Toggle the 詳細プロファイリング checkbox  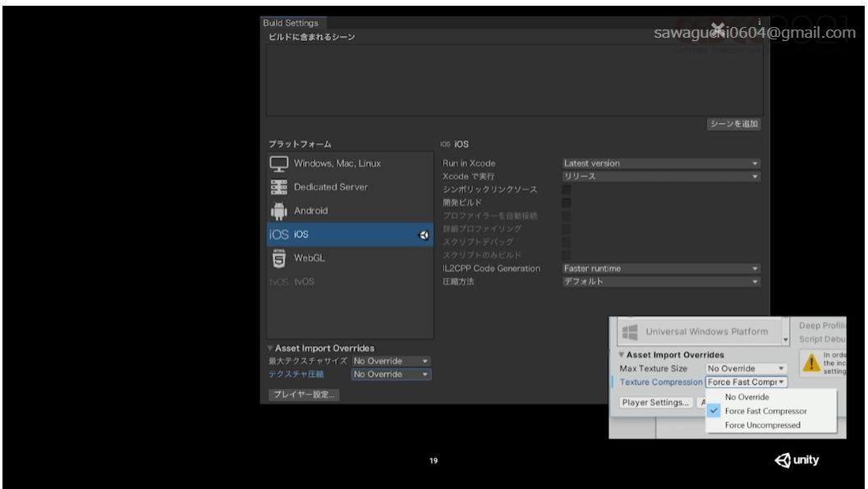point(567,229)
